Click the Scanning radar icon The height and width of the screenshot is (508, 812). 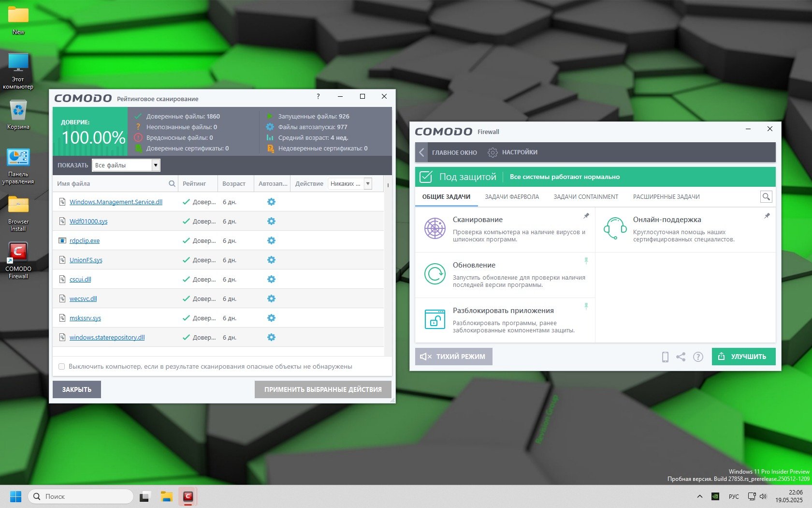coord(435,228)
